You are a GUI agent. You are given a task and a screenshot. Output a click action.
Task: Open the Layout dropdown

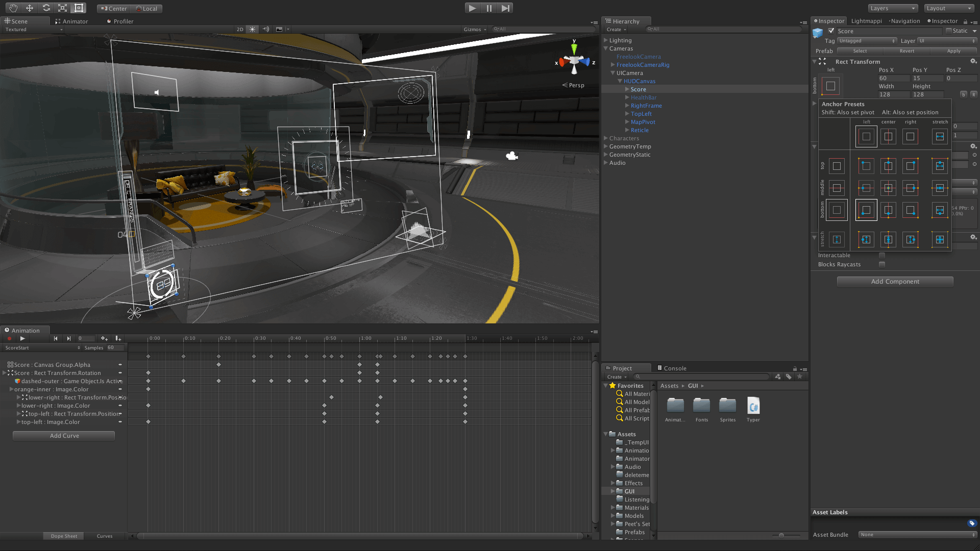[950, 8]
